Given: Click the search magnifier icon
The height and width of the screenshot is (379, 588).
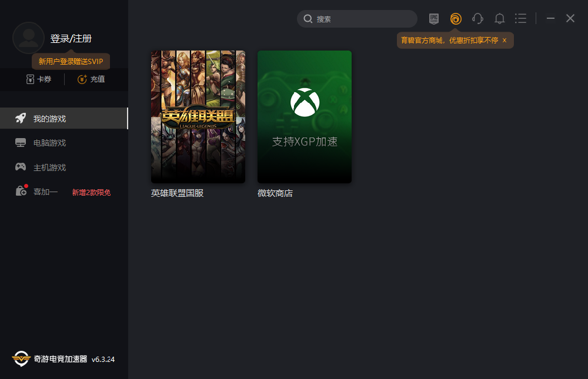Looking at the screenshot, I should click(308, 19).
